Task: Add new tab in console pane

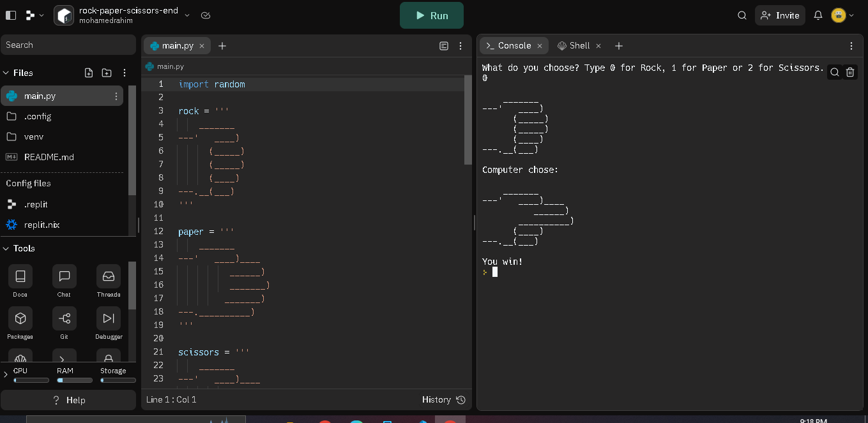Action: 619,46
